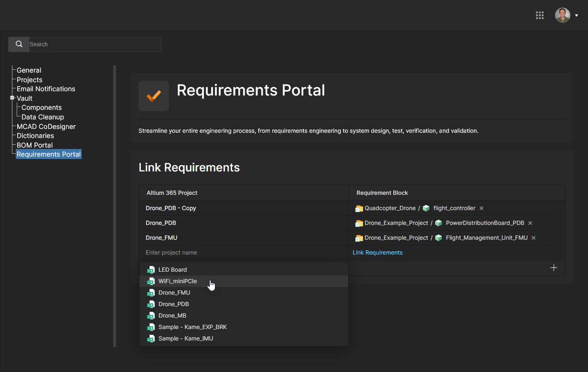Image resolution: width=588 pixels, height=372 pixels.
Task: Open the user account dropdown arrow
Action: [577, 15]
